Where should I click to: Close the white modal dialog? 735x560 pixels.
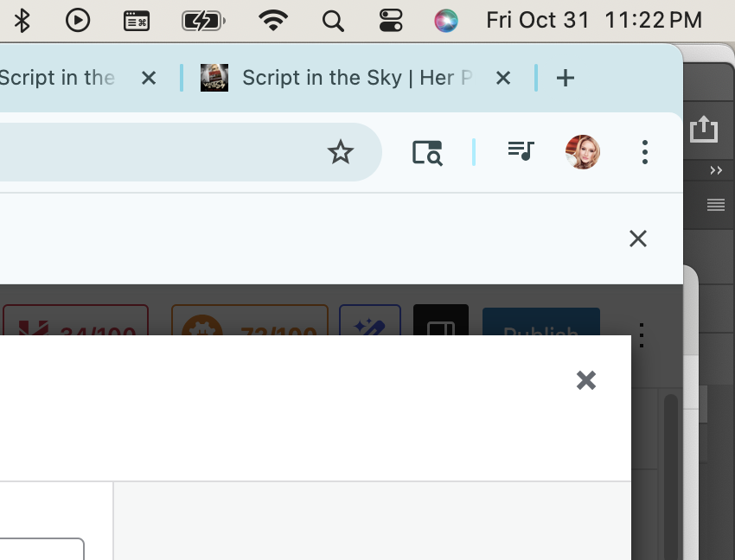tap(586, 380)
